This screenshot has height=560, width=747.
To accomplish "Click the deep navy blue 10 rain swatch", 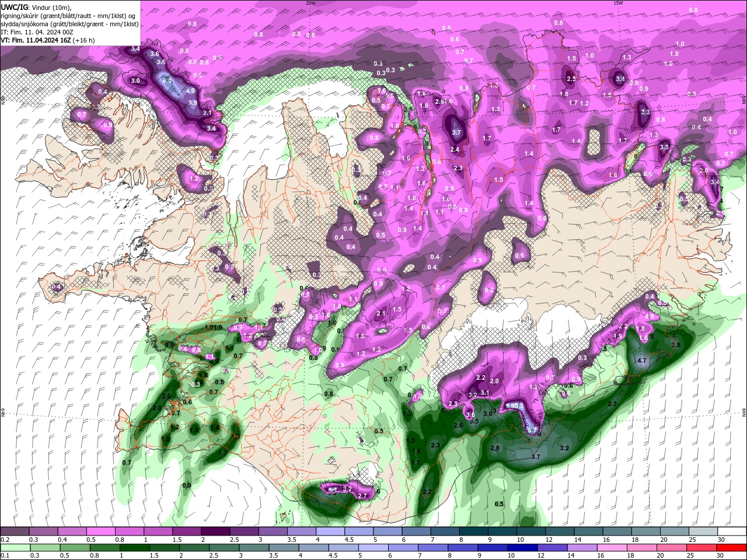I will 522,548.
